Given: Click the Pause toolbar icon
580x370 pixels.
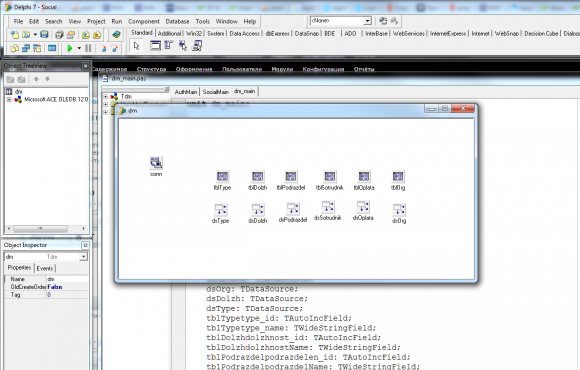Looking at the screenshot, I should (x=88, y=48).
